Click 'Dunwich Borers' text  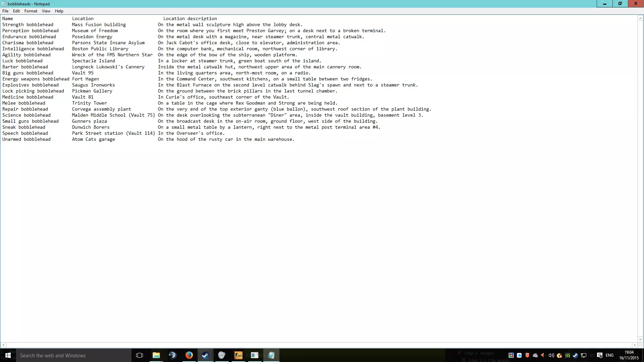[x=91, y=127]
